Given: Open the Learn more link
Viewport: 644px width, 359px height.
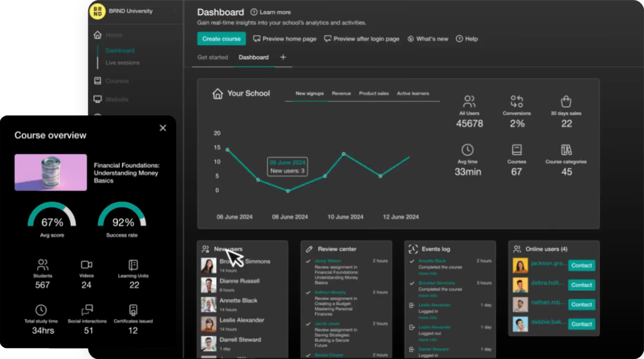Looking at the screenshot, I should [271, 12].
